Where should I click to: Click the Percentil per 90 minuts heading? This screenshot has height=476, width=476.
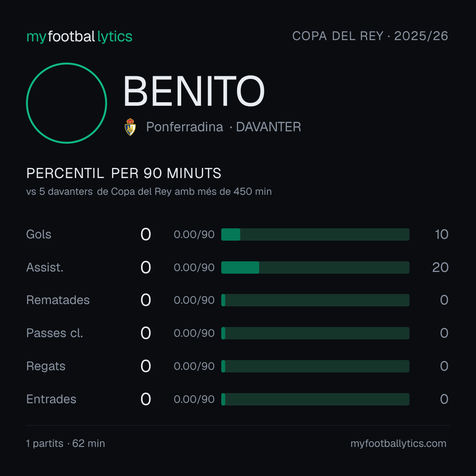pos(123,173)
